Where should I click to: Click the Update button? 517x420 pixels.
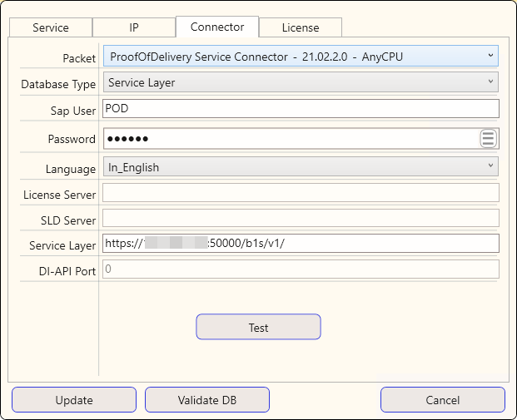[74, 400]
